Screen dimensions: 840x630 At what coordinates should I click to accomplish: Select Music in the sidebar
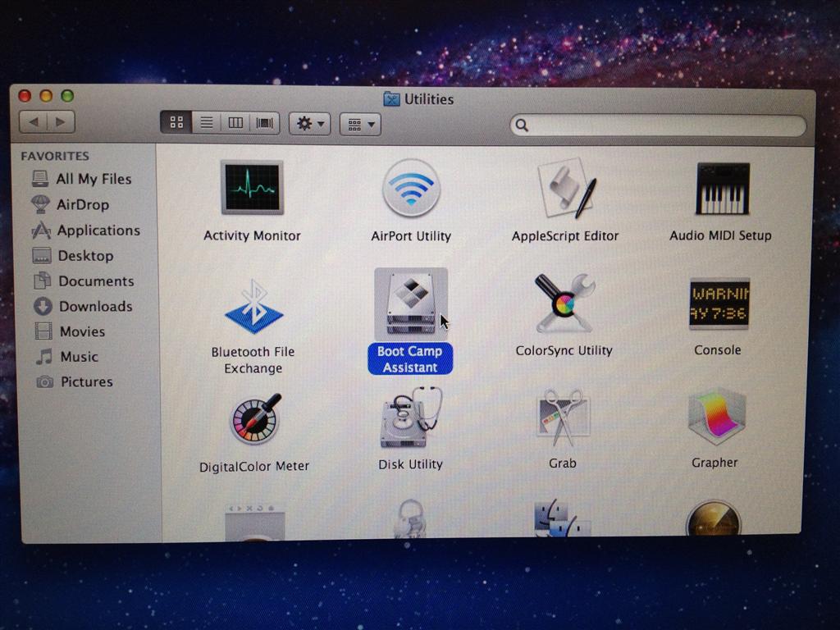(x=67, y=356)
